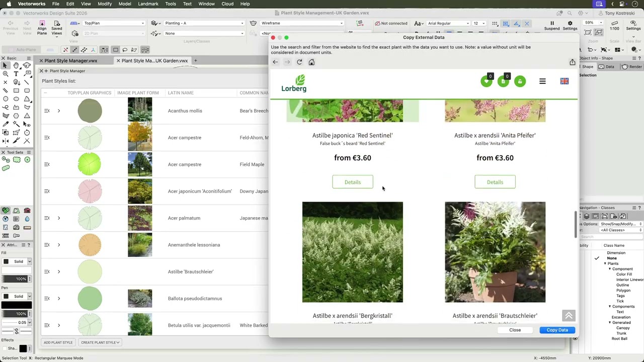Select the Text tool in Basic palette

pyautogui.click(x=16, y=74)
